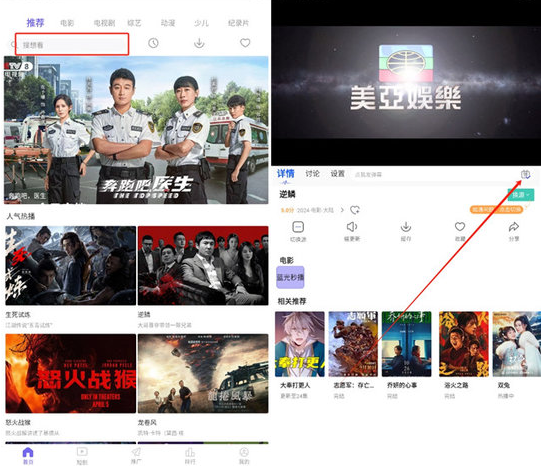Switch to 少儿 tab
The height and width of the screenshot is (469, 541).
click(x=201, y=23)
